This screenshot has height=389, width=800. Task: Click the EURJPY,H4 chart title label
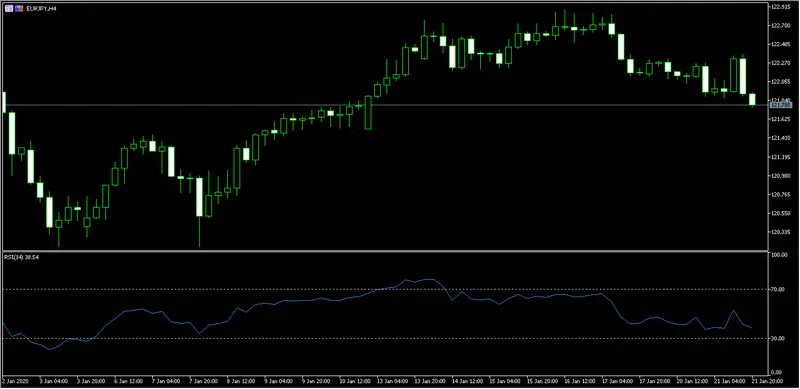pyautogui.click(x=41, y=9)
